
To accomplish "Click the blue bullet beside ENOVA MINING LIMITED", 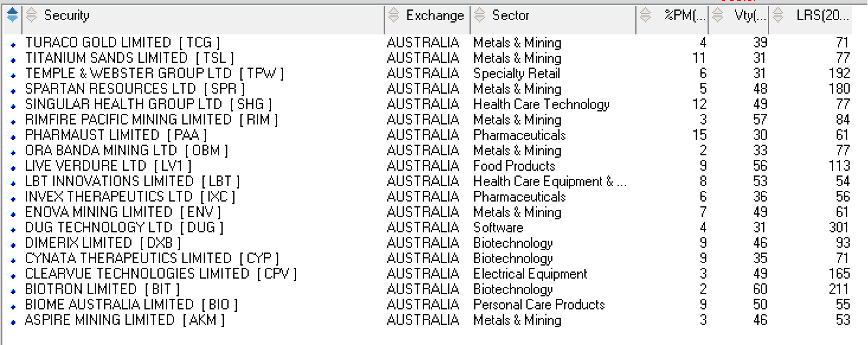I will pos(13,214).
